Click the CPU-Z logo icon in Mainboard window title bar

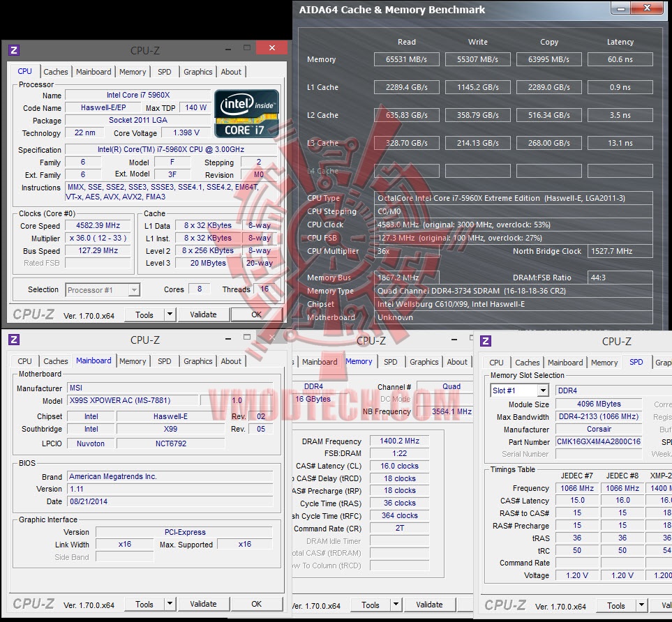[14, 340]
